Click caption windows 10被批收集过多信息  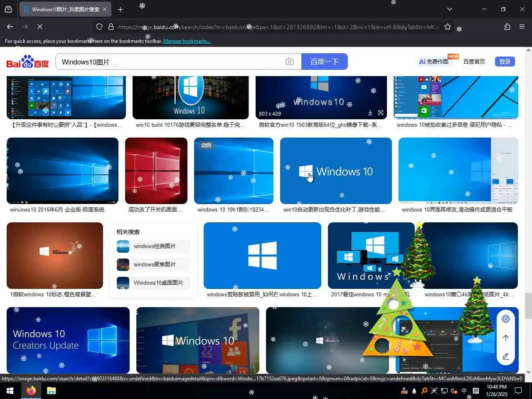[x=454, y=125]
